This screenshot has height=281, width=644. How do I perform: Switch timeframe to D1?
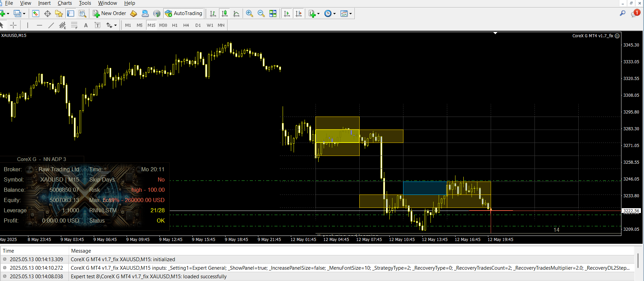198,25
